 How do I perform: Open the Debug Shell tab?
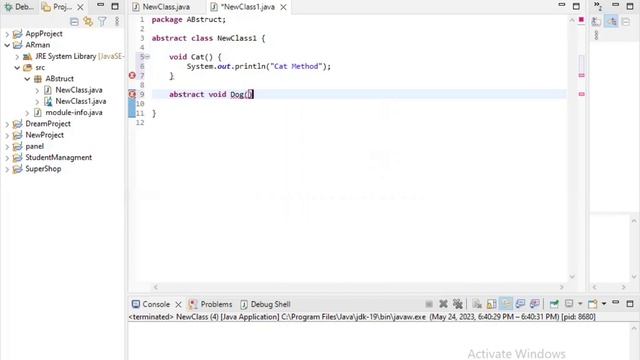point(266,304)
